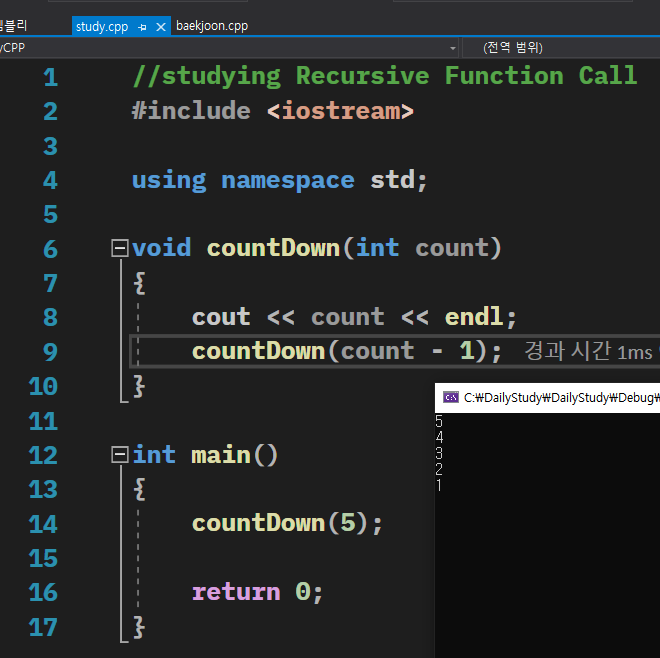Click the console window icon
Image resolution: width=660 pixels, height=658 pixels.
click(451, 397)
